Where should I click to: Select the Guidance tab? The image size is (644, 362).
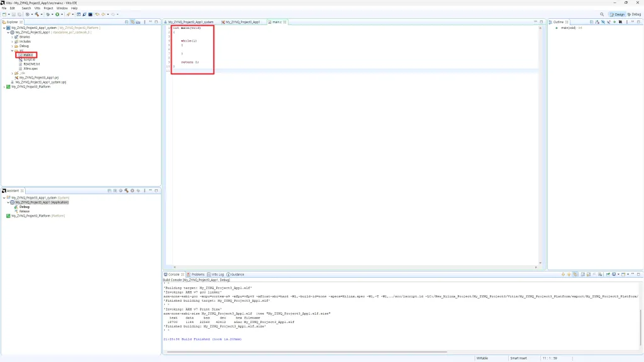(235, 275)
